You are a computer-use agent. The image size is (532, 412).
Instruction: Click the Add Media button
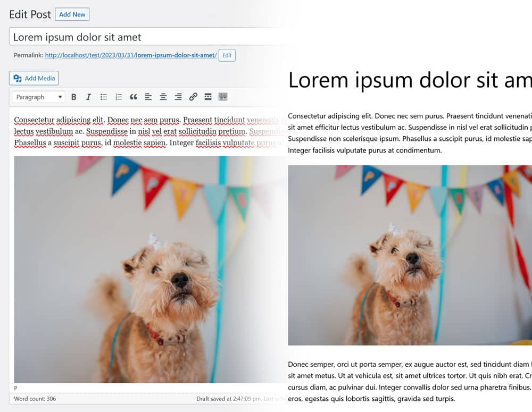[34, 78]
